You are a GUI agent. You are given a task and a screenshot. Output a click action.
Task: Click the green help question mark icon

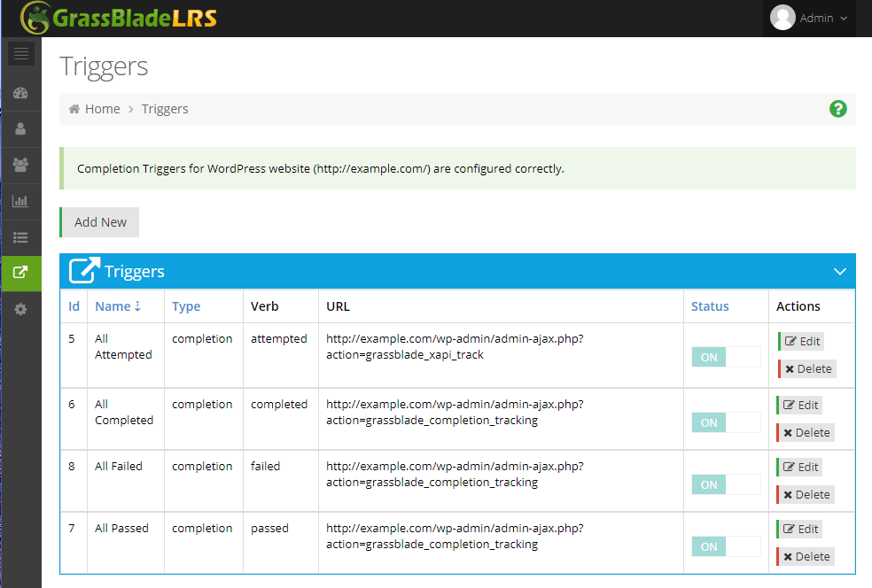click(x=838, y=109)
